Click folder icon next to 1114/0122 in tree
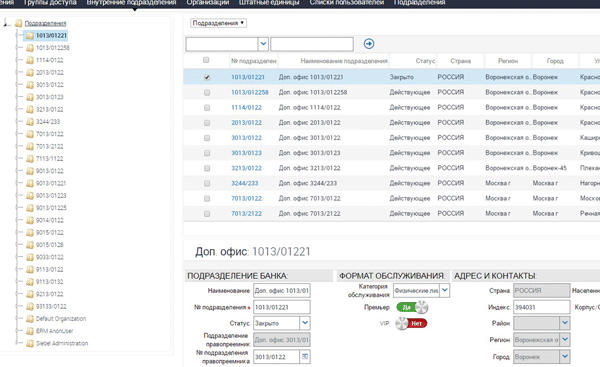This screenshot has width=600, height=367. pos(30,60)
